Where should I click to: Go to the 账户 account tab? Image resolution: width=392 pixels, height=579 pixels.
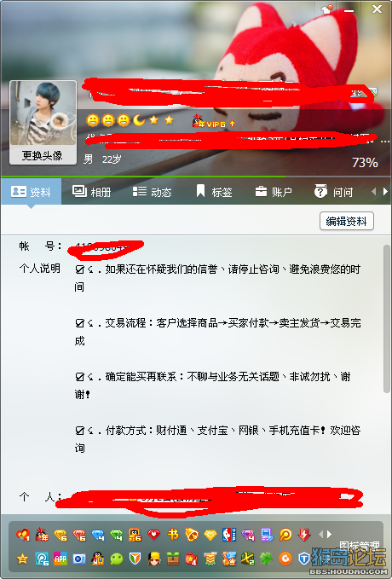[x=274, y=192]
